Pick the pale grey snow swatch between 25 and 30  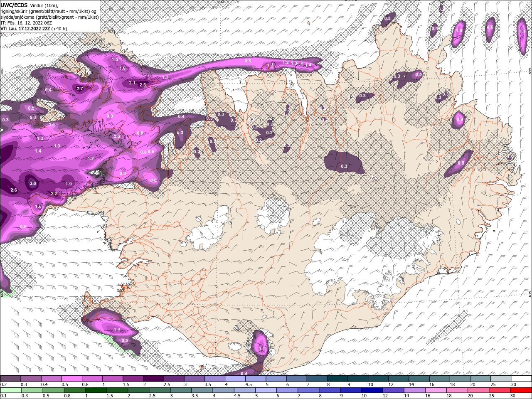[501, 379]
